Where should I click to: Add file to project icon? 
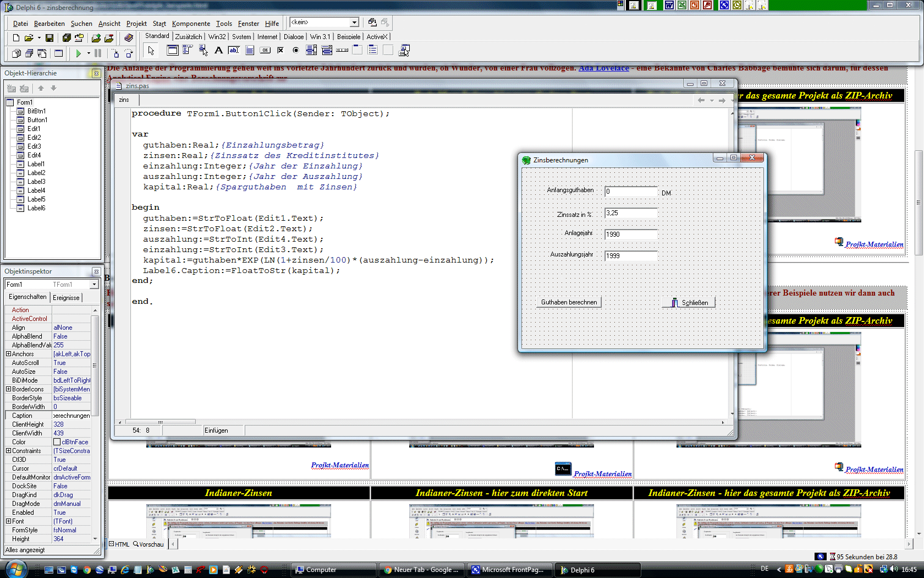(x=96, y=38)
